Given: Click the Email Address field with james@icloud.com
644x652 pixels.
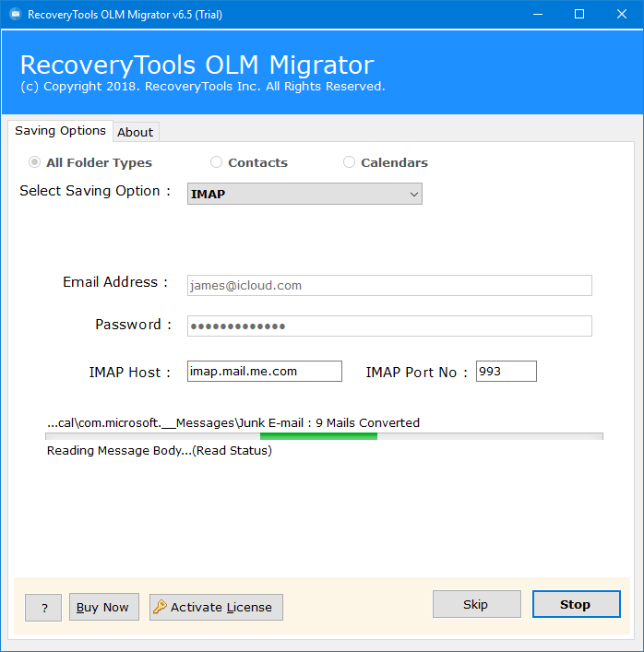Looking at the screenshot, I should click(x=389, y=285).
